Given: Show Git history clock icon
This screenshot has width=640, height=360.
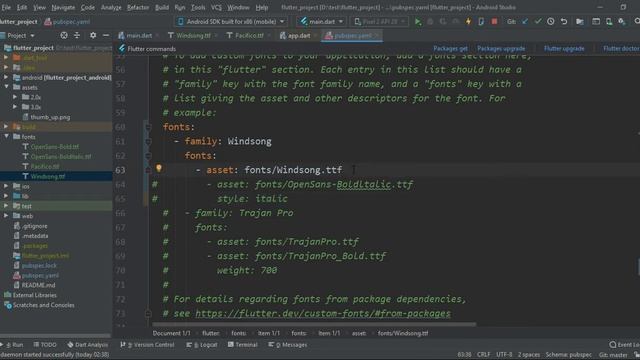Looking at the screenshot, I should coord(551,22).
